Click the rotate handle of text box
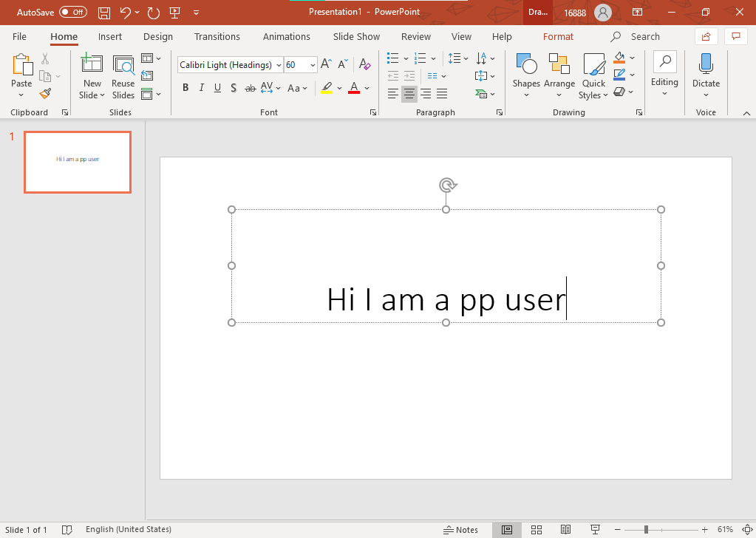This screenshot has height=538, width=756. pyautogui.click(x=448, y=185)
